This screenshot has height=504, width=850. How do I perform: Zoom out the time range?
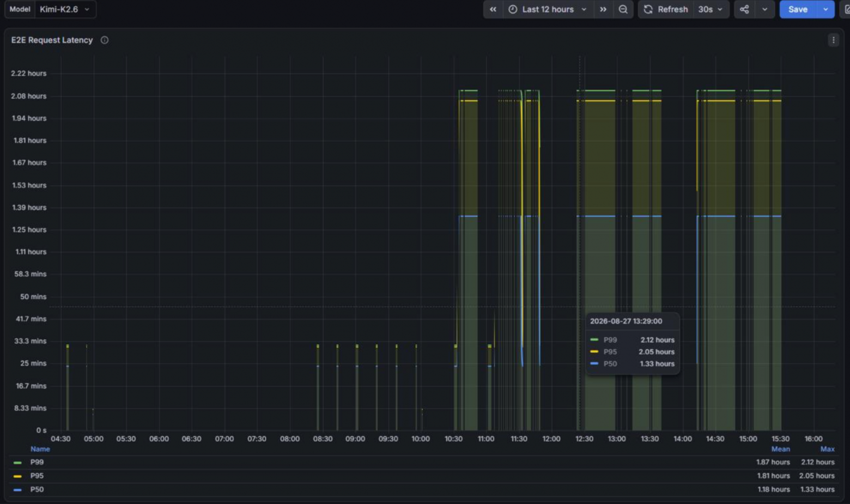[x=623, y=9]
